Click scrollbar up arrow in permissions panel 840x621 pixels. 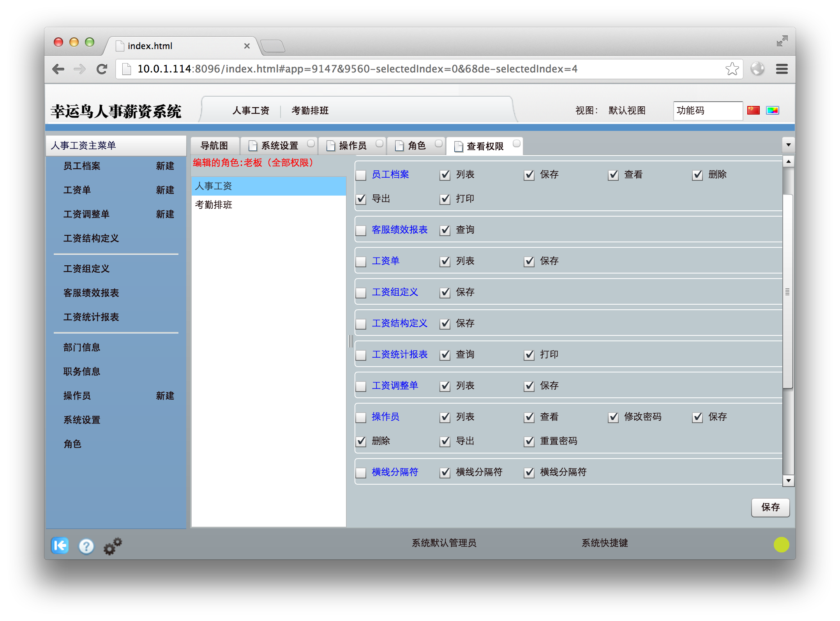788,161
